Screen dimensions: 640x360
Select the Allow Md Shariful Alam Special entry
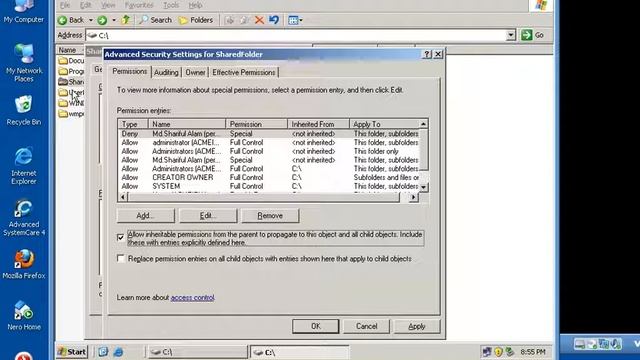(269, 160)
